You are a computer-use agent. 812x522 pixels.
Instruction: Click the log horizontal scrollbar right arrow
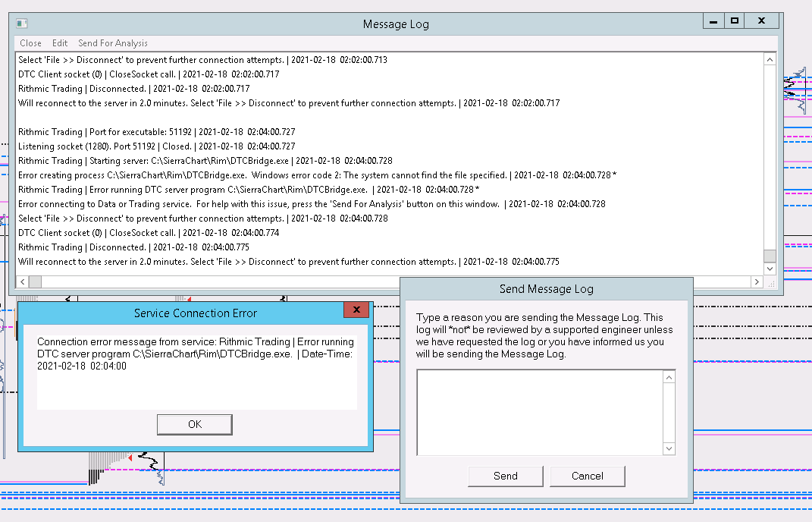click(757, 281)
